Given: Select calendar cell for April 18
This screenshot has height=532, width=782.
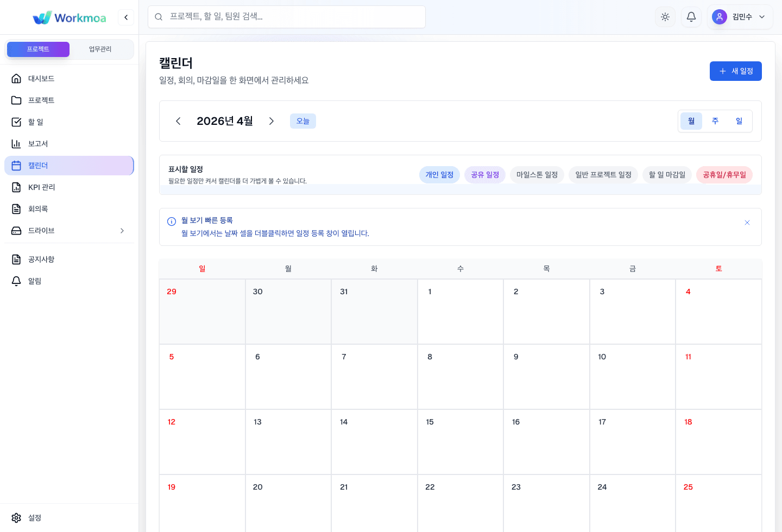Looking at the screenshot, I should (718, 442).
